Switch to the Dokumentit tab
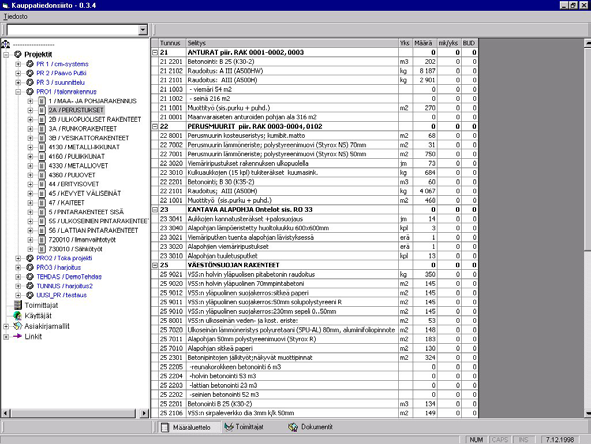The image size is (591, 444). (x=311, y=427)
